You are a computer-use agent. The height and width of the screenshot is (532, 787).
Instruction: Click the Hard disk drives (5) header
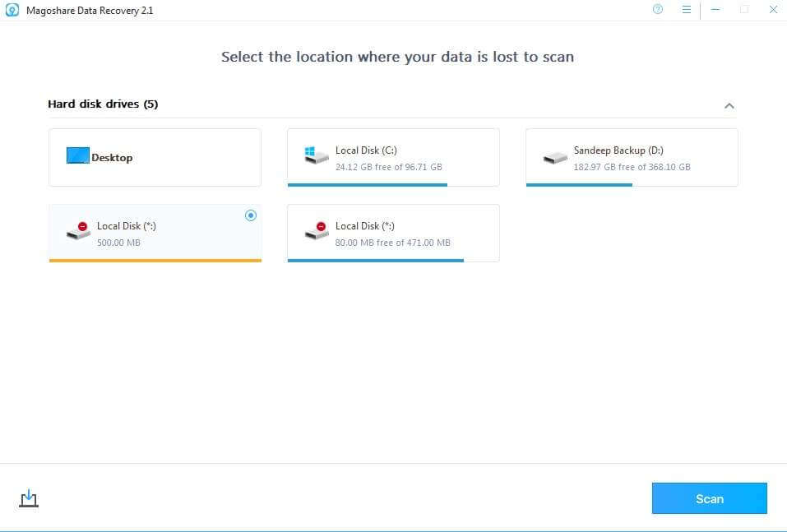(x=103, y=104)
